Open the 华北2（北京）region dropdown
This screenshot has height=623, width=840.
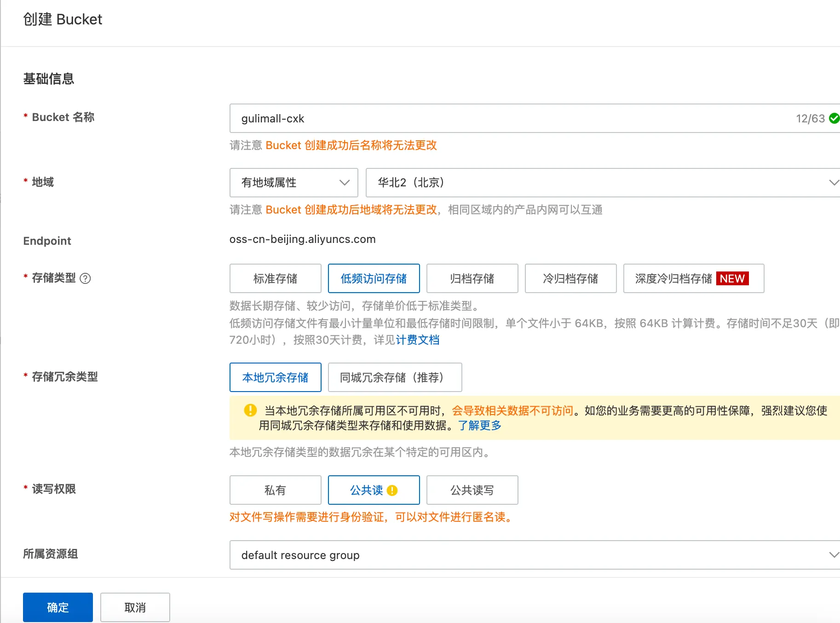click(x=603, y=183)
